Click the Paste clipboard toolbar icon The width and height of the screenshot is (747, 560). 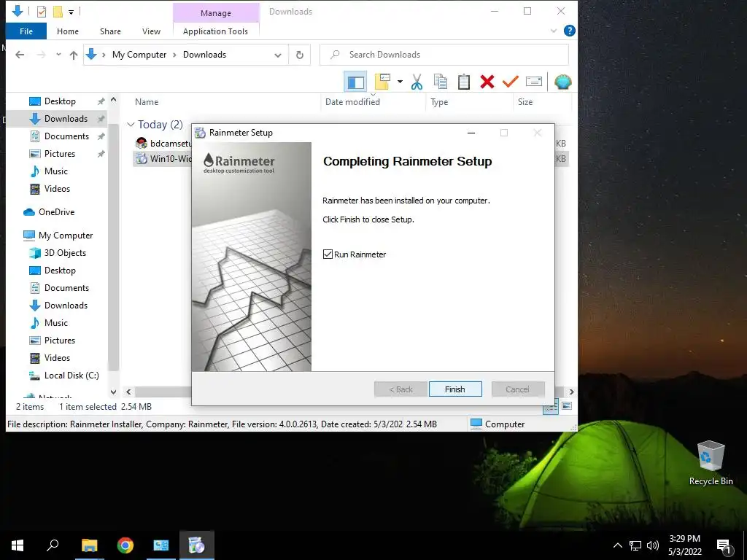[x=463, y=82]
